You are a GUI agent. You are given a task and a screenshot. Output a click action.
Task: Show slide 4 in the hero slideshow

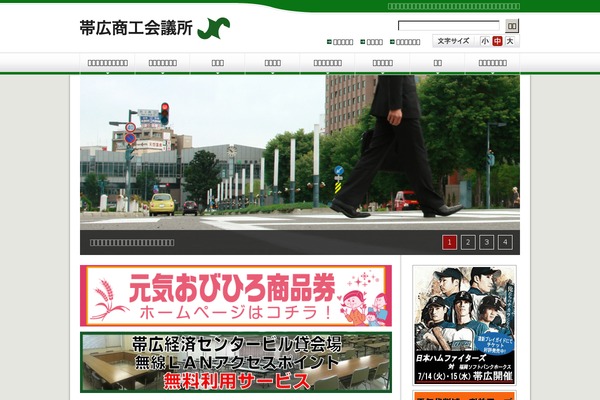(505, 242)
